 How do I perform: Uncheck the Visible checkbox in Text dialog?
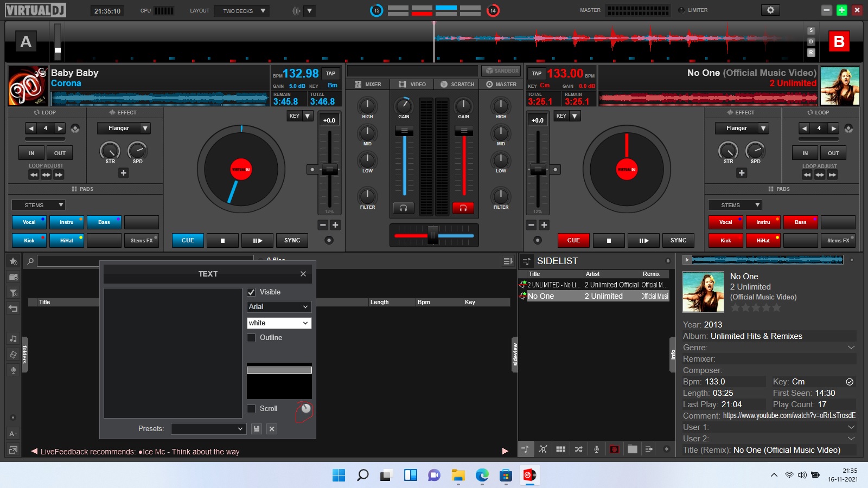coord(251,292)
